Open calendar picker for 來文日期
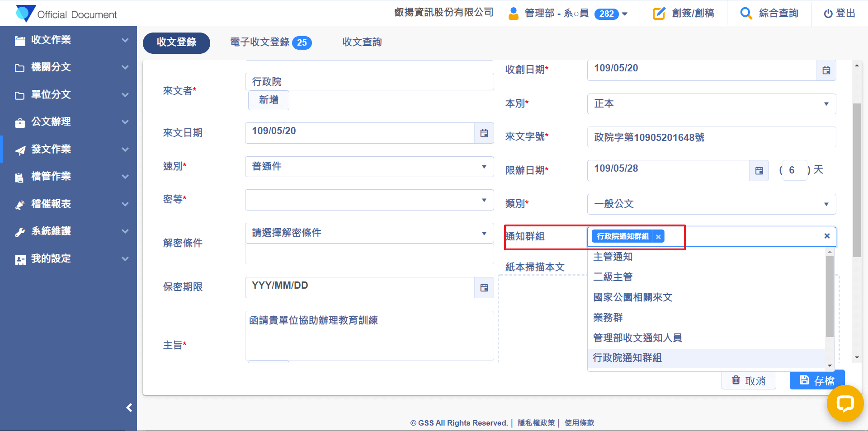The image size is (868, 431). (484, 133)
